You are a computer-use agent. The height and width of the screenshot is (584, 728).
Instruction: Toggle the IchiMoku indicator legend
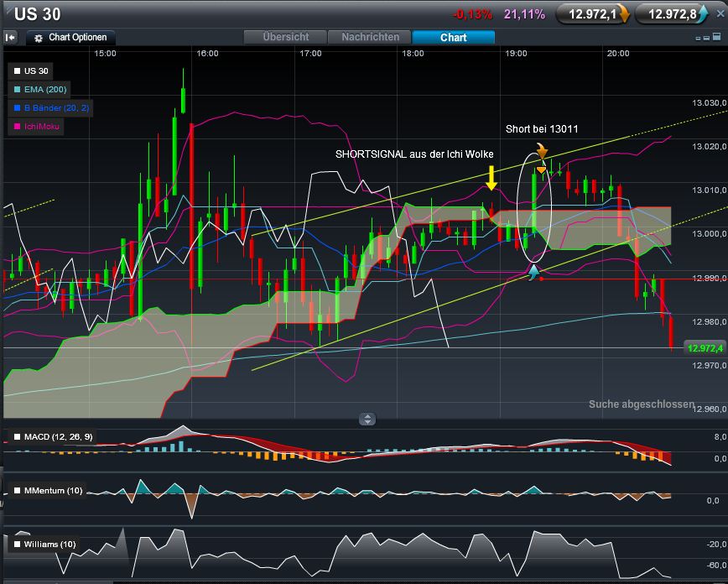(36, 127)
